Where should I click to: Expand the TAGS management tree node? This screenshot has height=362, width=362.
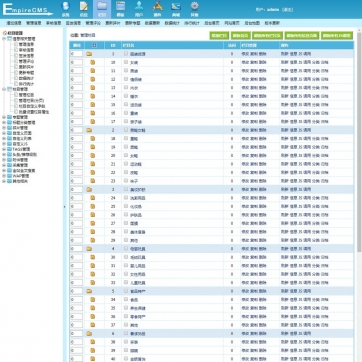[x=4, y=149]
